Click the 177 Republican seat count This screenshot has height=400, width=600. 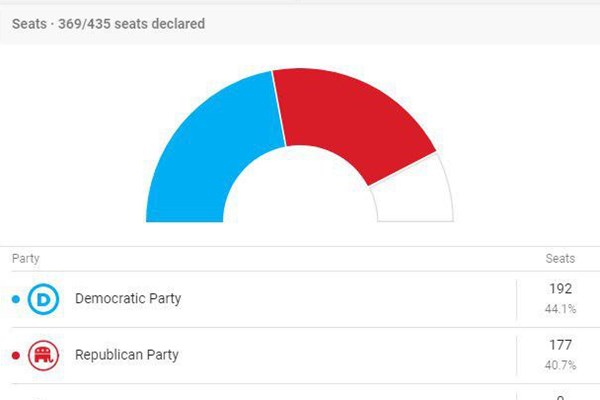point(560,345)
